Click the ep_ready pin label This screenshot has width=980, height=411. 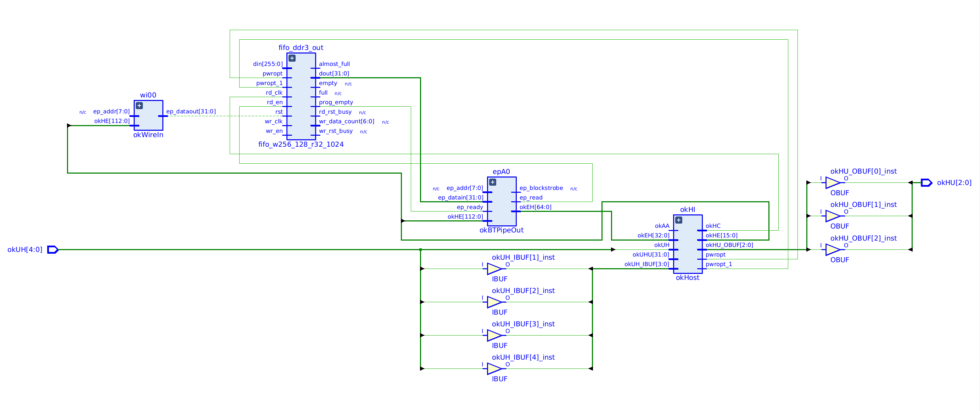coord(470,207)
